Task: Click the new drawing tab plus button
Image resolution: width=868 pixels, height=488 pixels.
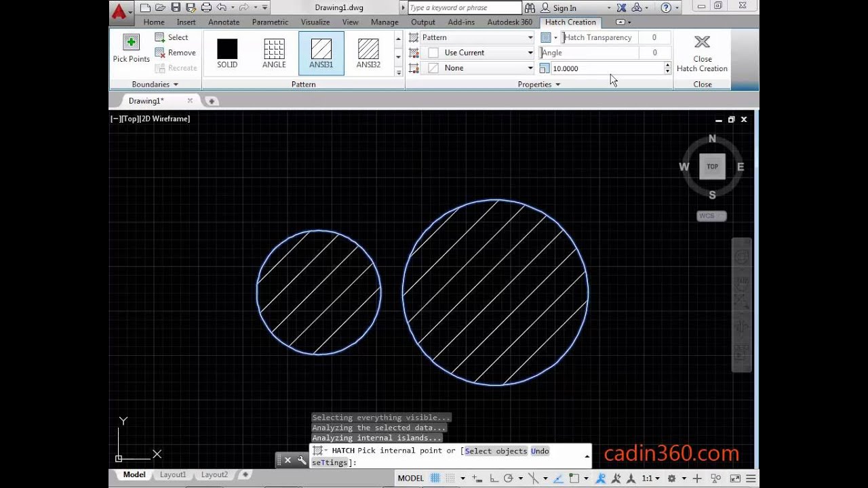Action: [212, 101]
